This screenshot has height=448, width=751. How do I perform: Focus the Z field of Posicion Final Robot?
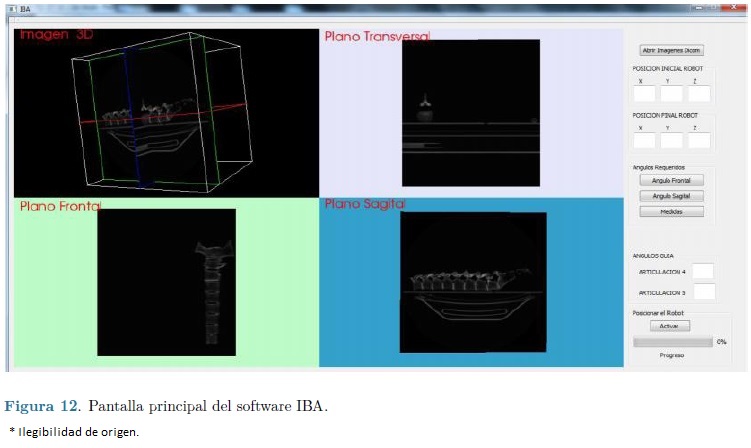(699, 140)
